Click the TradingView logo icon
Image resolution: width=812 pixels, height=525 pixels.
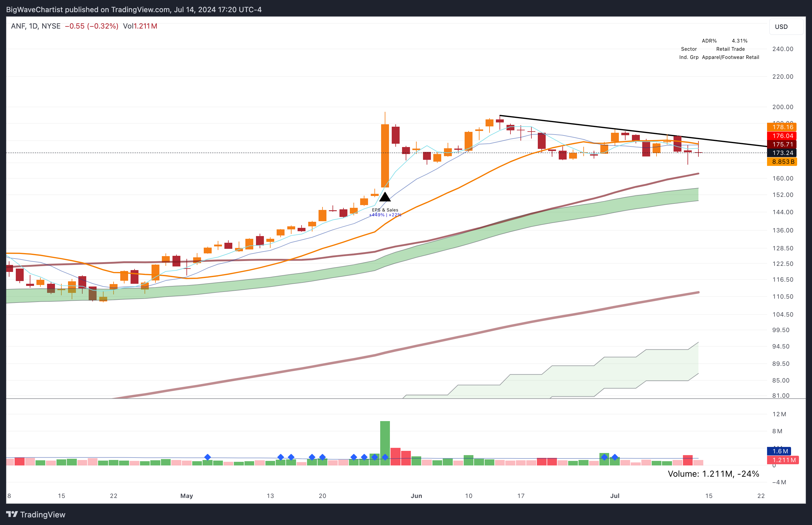[12, 514]
